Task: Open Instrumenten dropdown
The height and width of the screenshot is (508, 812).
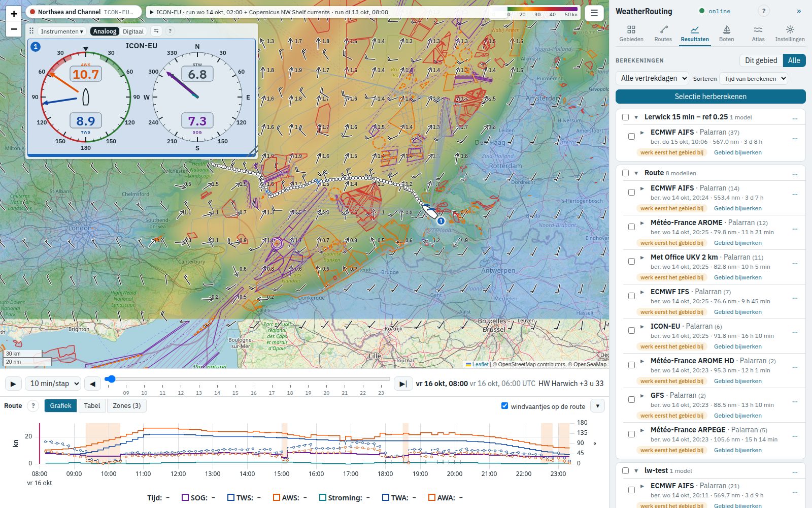Action: point(62,31)
